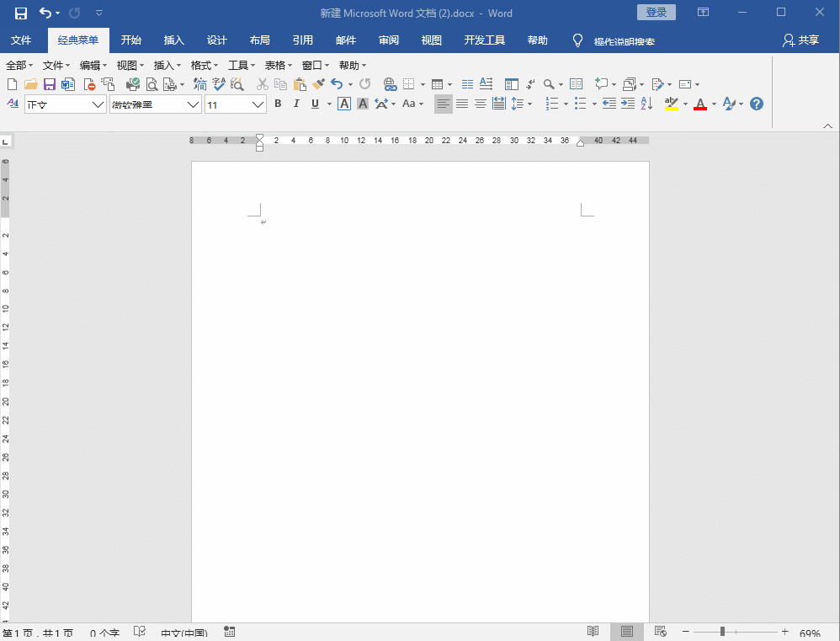Click the Quick Print icon with green check

(133, 84)
